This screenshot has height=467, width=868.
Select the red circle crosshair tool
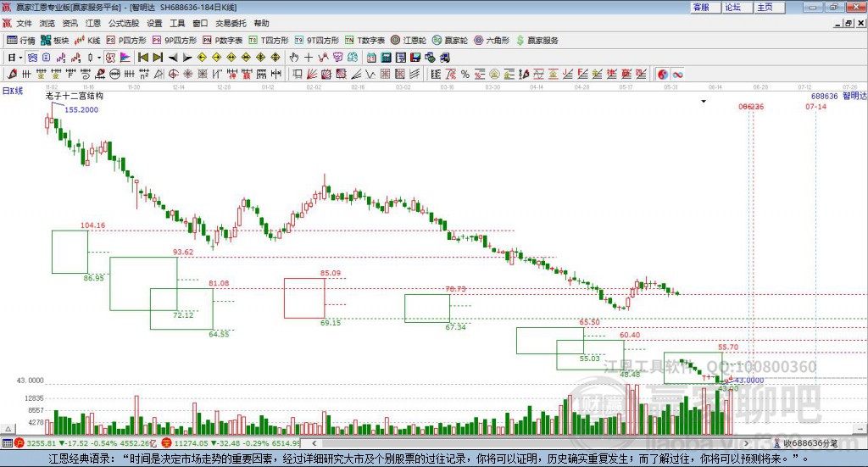tap(173, 74)
